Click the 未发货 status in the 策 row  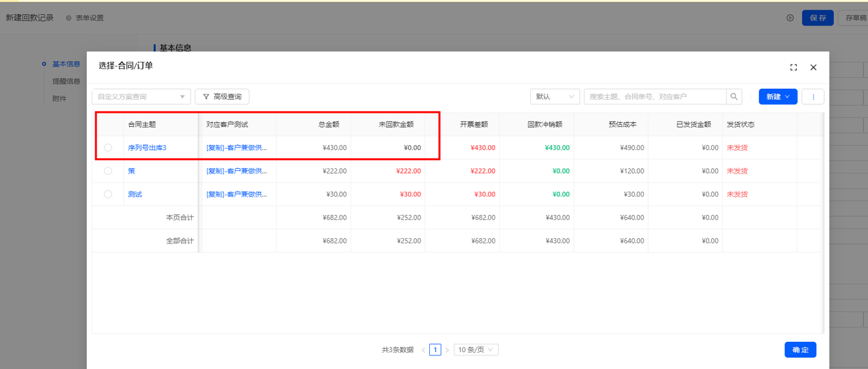(x=737, y=171)
